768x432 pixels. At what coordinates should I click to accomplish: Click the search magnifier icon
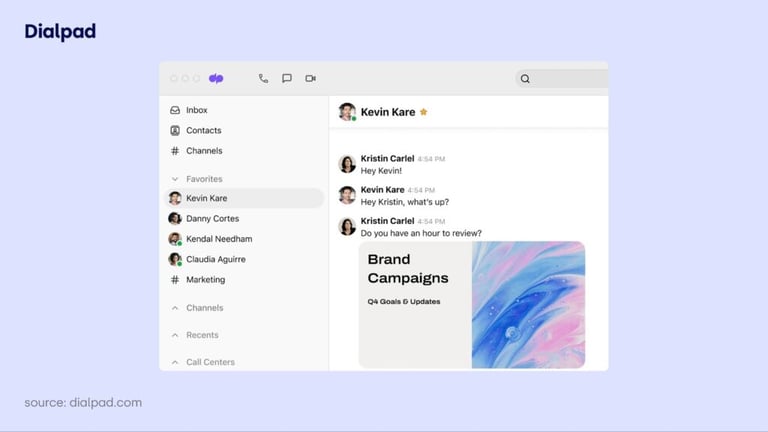coord(525,79)
